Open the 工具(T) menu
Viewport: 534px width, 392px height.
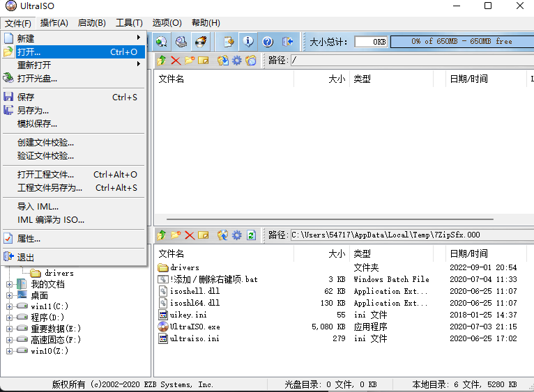(129, 23)
